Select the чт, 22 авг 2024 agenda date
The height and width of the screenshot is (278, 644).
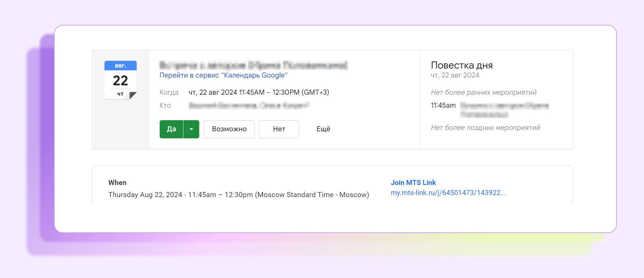455,75
